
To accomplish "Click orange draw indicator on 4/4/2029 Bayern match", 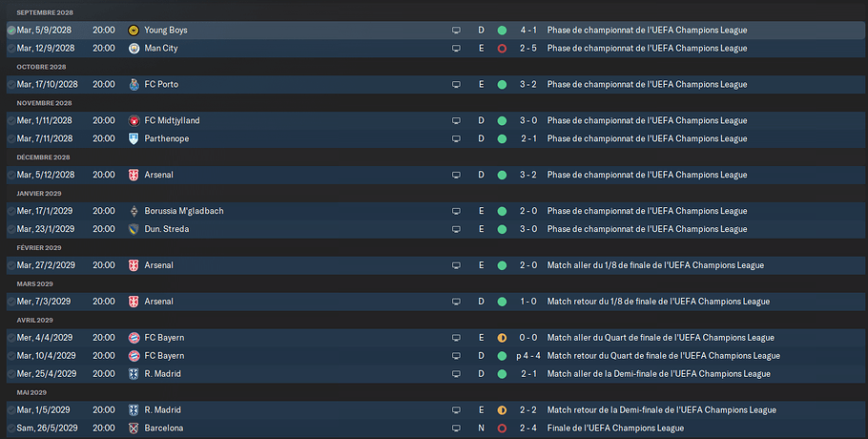I will tap(502, 338).
